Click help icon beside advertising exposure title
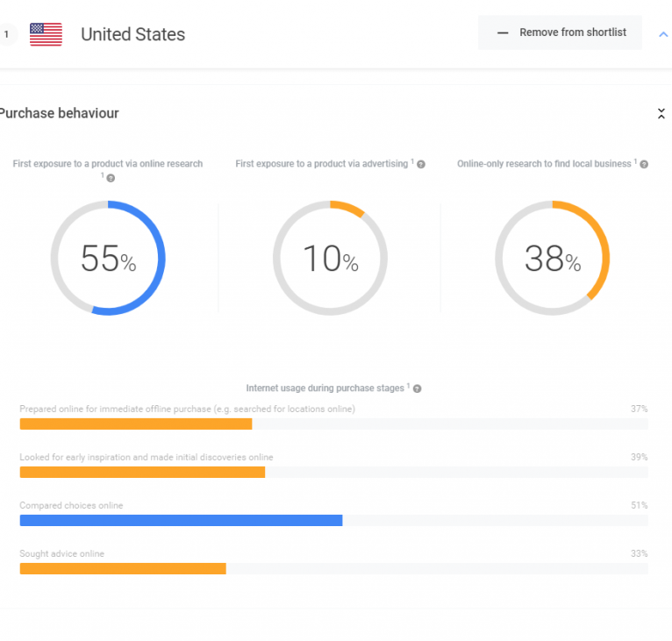 point(421,164)
